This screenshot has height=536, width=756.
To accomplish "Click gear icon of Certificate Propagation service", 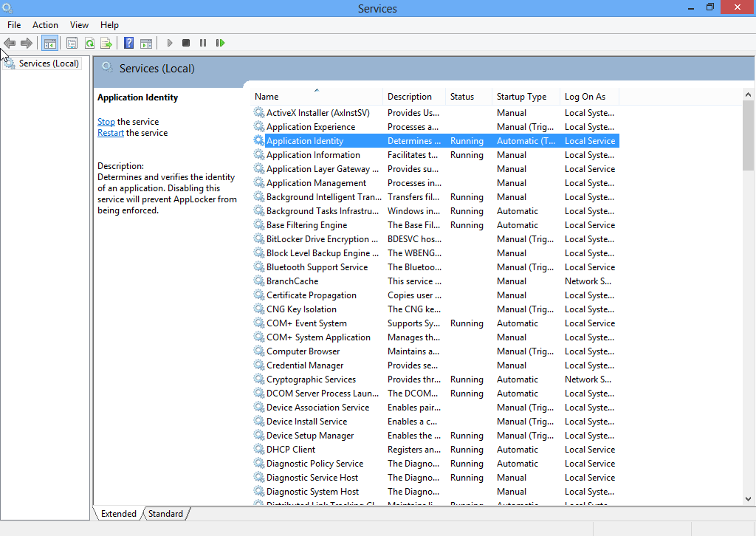I will coord(259,295).
